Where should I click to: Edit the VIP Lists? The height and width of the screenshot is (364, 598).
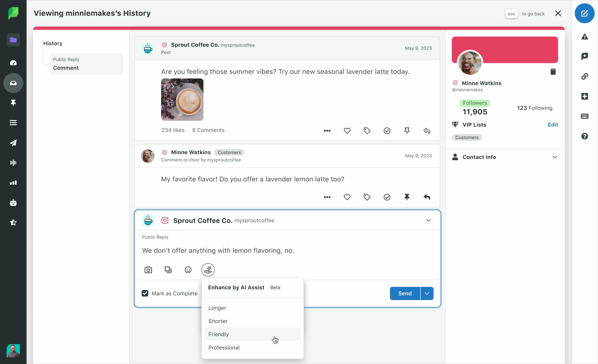553,125
